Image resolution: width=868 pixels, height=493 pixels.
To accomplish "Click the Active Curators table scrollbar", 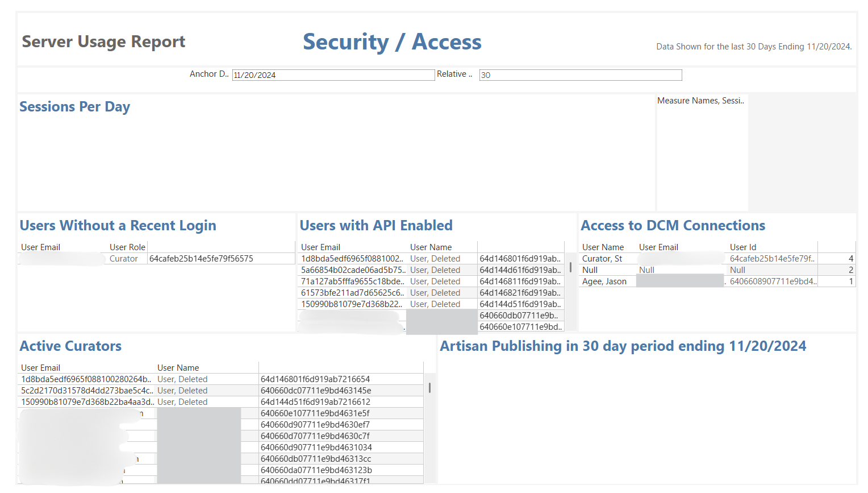I will [430, 387].
